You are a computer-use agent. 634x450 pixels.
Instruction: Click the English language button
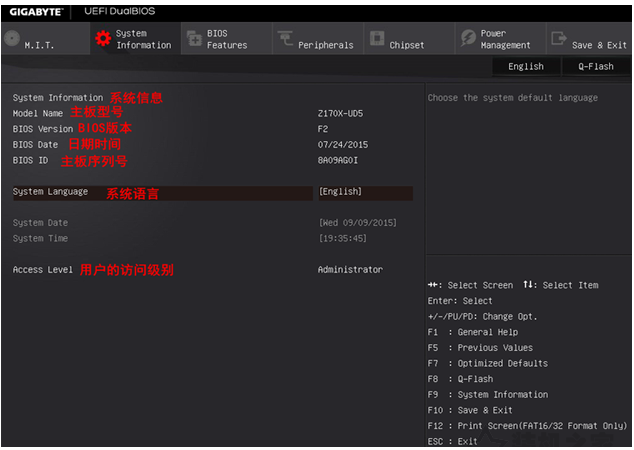[x=526, y=66]
